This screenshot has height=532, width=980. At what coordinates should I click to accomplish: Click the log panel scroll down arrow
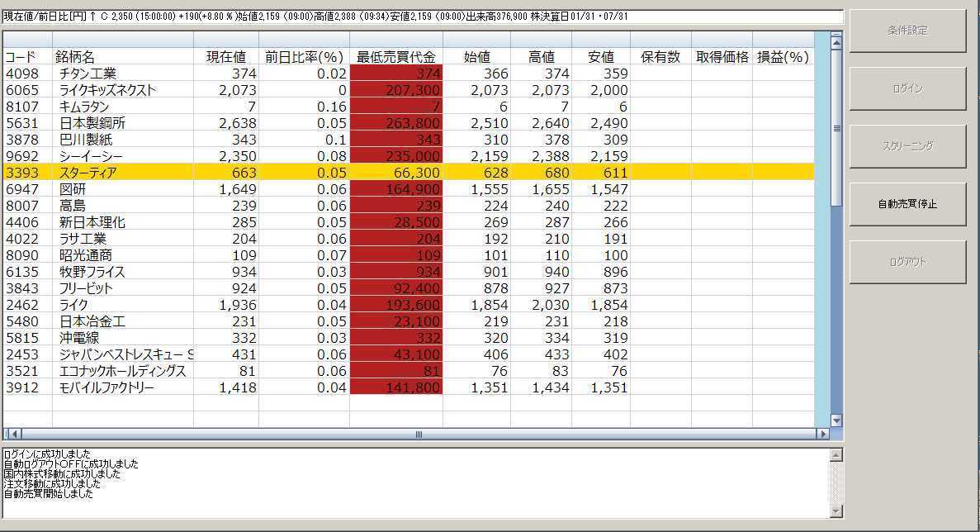[x=836, y=511]
